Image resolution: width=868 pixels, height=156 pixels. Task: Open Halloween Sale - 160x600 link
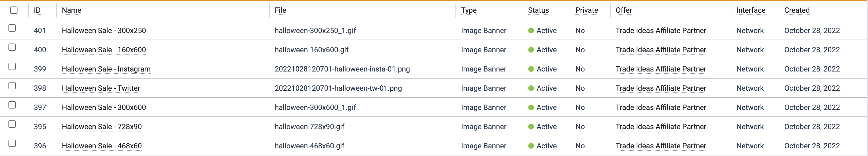(x=104, y=50)
